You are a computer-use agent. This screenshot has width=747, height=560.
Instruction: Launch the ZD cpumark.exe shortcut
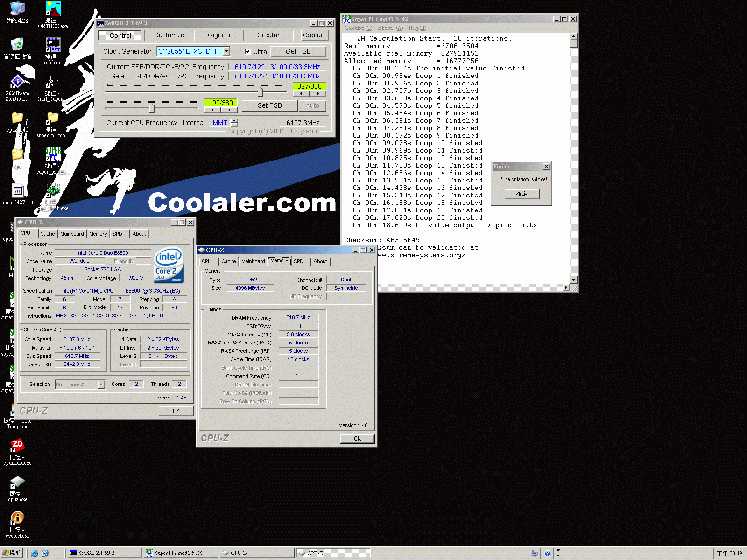click(17, 446)
